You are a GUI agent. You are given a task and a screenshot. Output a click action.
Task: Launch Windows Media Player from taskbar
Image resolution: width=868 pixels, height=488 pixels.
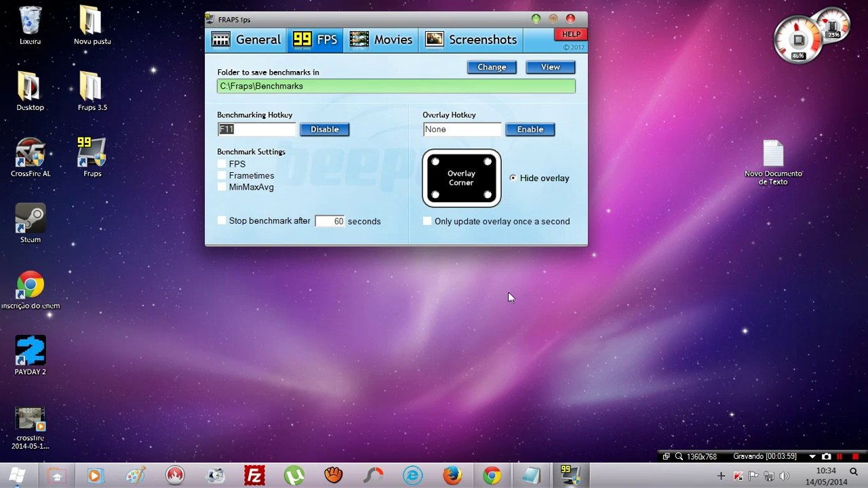click(95, 476)
